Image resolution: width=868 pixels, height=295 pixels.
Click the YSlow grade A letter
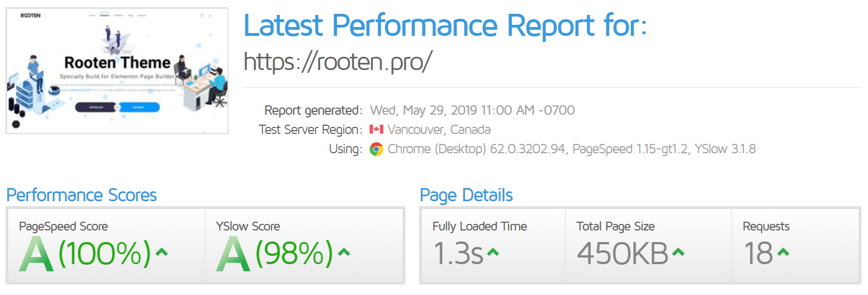coord(234,254)
